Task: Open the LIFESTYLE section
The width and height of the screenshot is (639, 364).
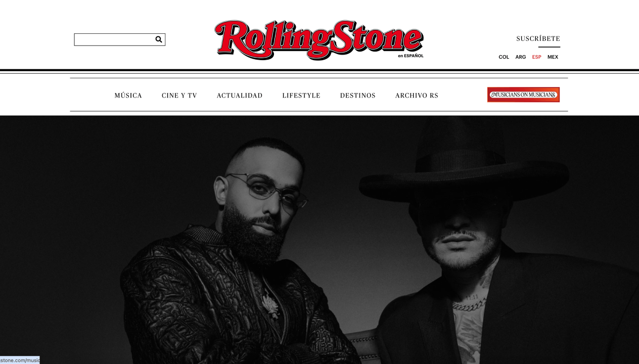Action: point(301,96)
